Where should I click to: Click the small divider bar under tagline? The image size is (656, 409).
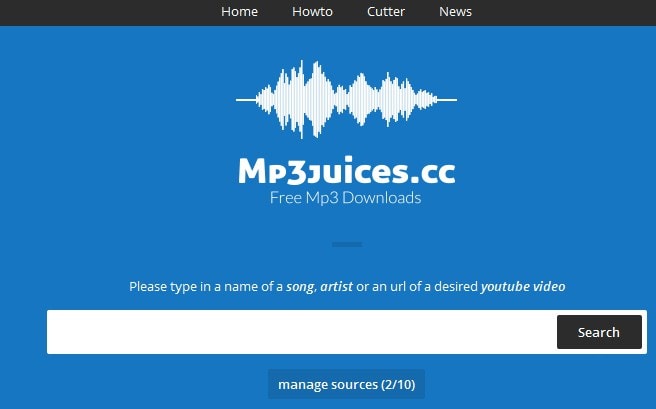[347, 244]
